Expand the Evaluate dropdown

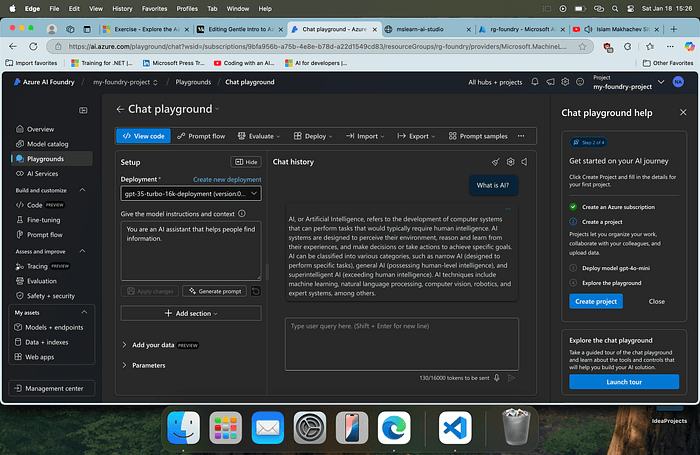[x=259, y=136]
